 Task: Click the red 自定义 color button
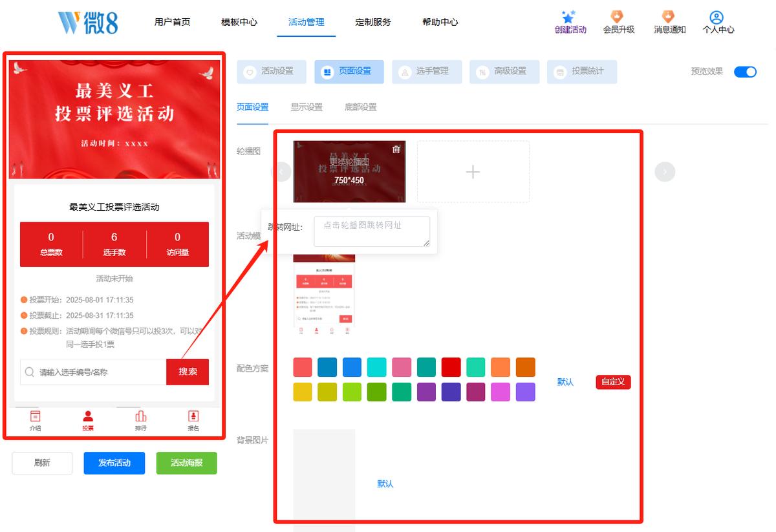pyautogui.click(x=613, y=382)
